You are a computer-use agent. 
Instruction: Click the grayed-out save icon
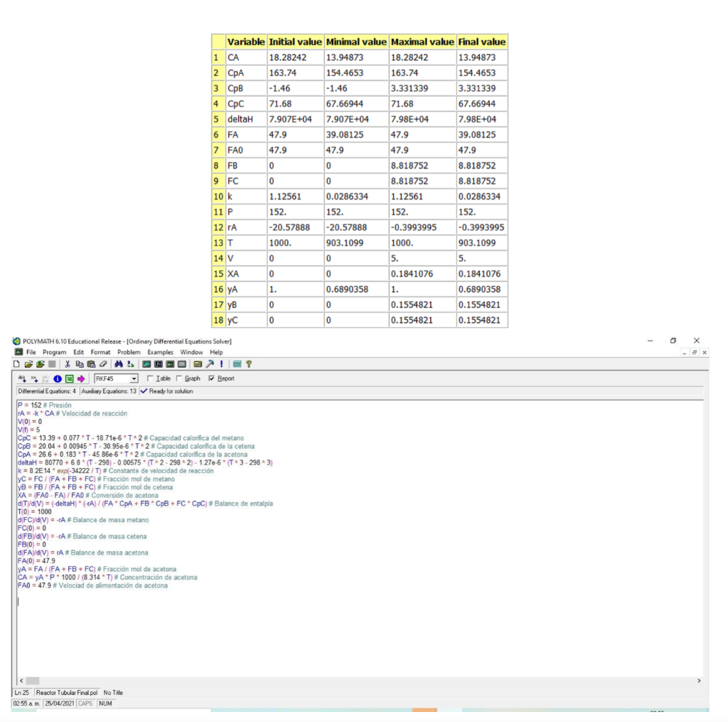[x=52, y=363]
